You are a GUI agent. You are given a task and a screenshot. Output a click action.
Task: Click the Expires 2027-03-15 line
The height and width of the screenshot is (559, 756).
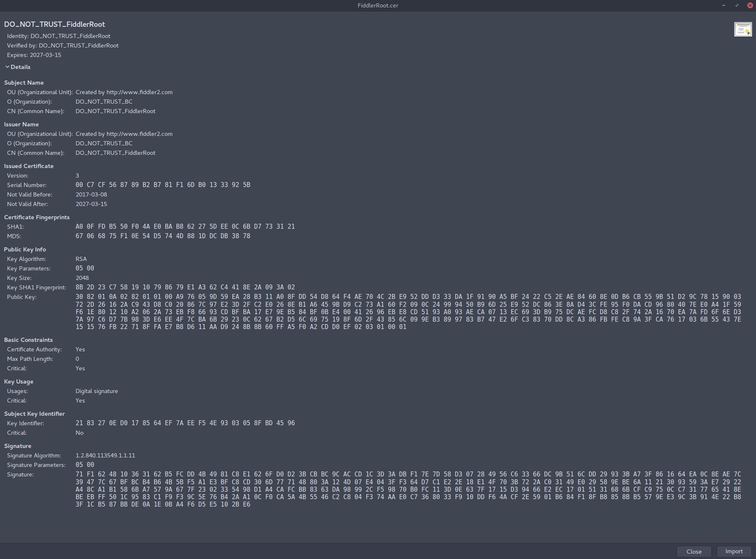(x=34, y=55)
